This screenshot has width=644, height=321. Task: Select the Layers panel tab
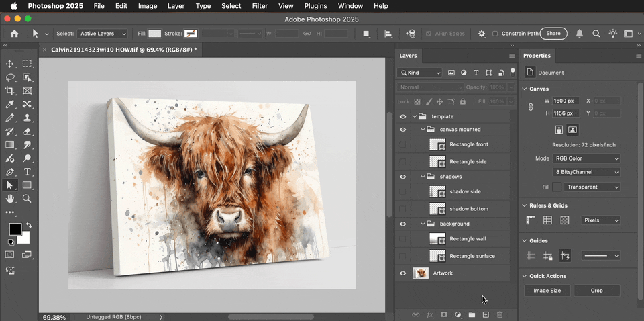(408, 56)
